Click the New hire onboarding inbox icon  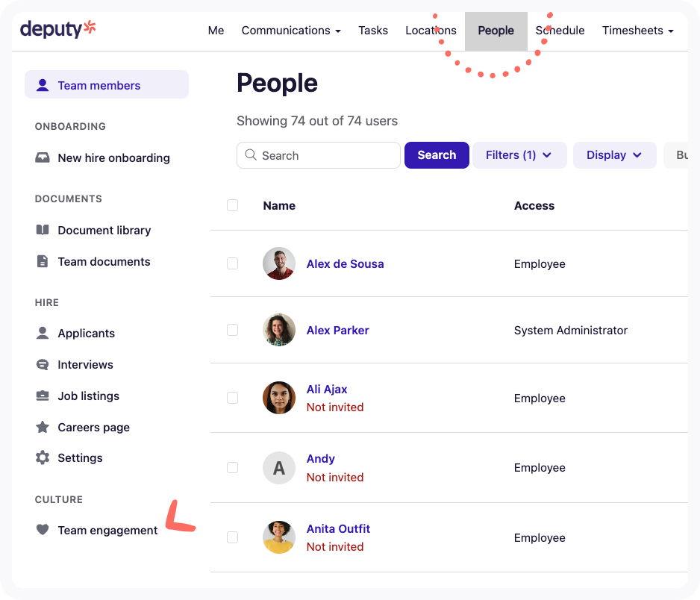click(x=43, y=158)
